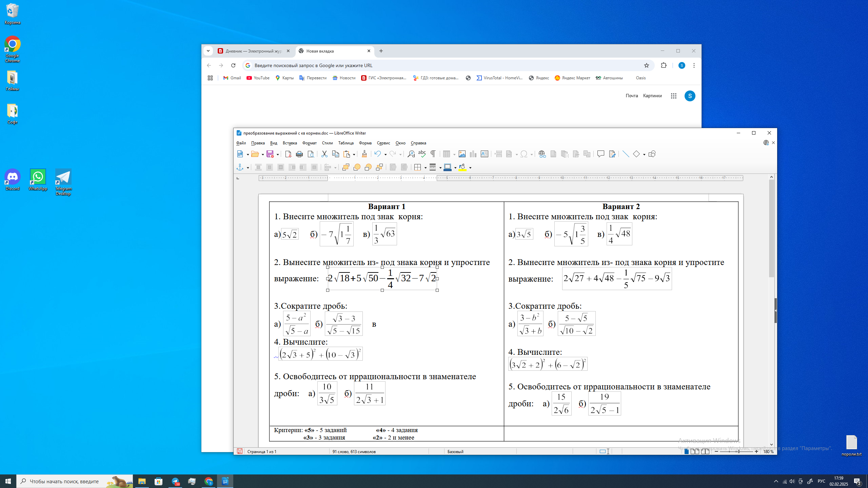Toggle Optimal wrap option
This screenshot has height=488, width=868.
pyautogui.click(x=280, y=167)
